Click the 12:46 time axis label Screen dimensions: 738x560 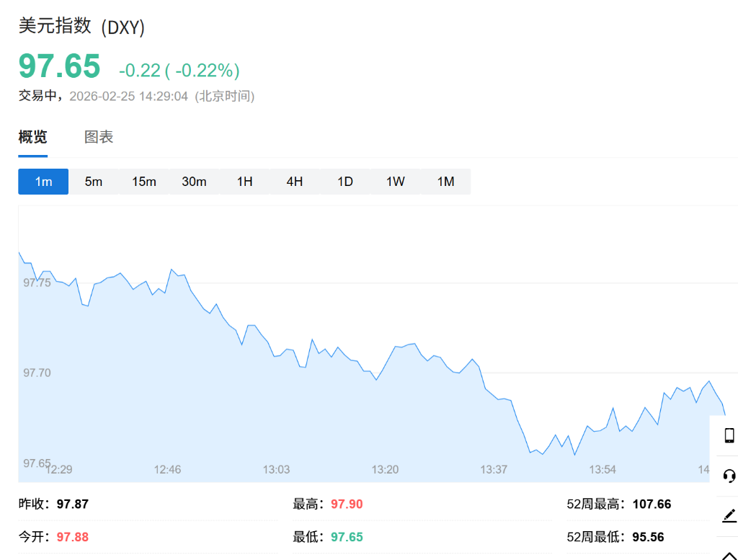pos(167,469)
